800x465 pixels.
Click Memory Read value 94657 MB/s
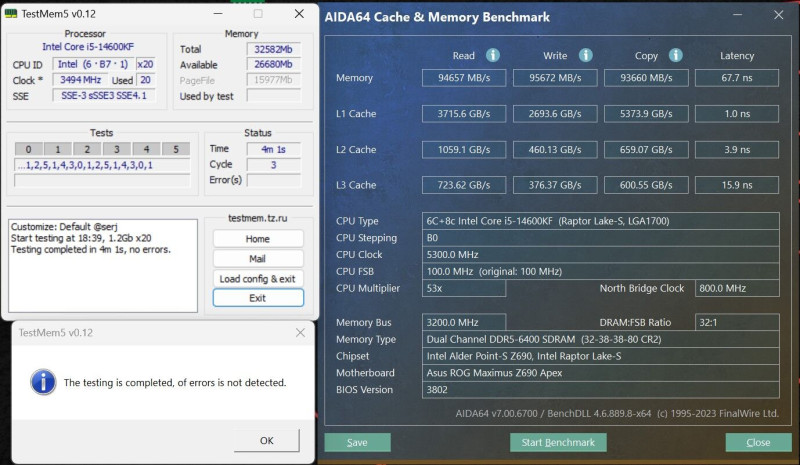tap(464, 78)
